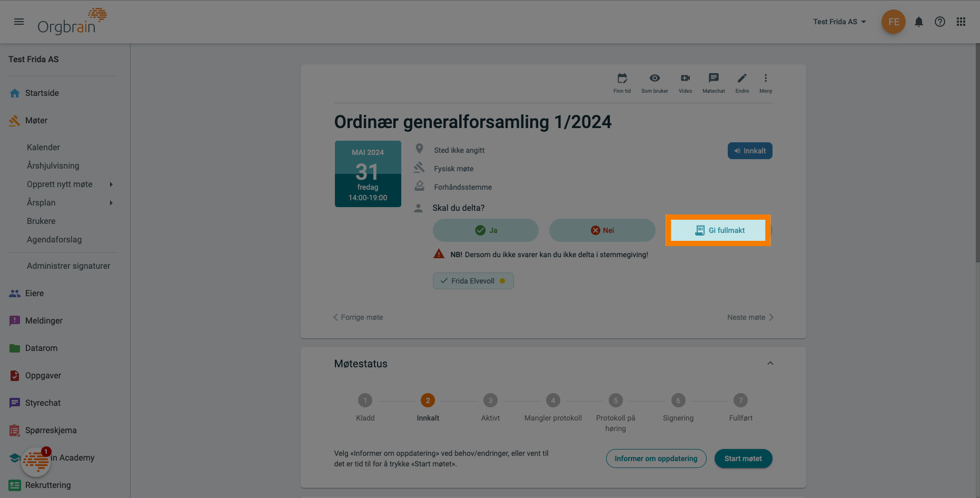Viewport: 980px width, 498px height.
Task: Open Brukere in sidebar
Action: tap(41, 221)
